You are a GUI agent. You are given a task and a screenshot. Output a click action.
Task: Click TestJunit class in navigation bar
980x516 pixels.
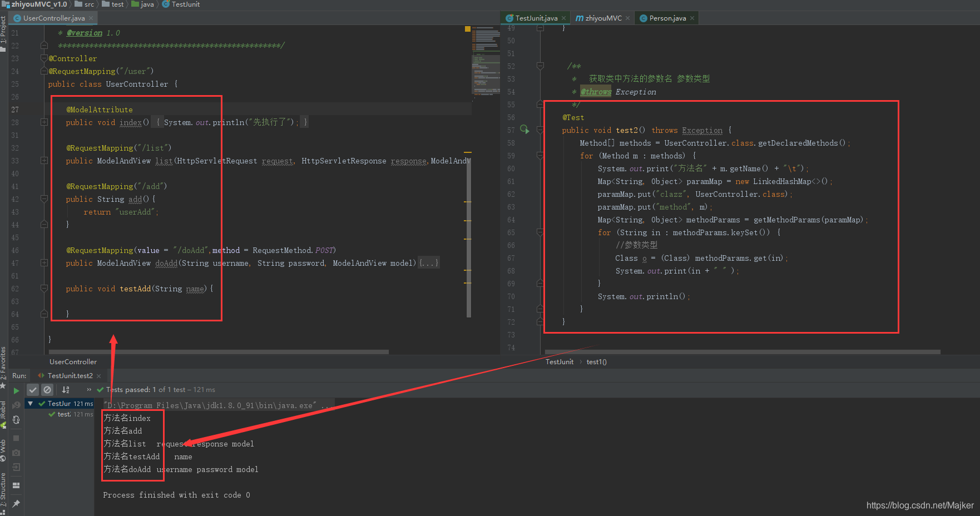tap(181, 4)
